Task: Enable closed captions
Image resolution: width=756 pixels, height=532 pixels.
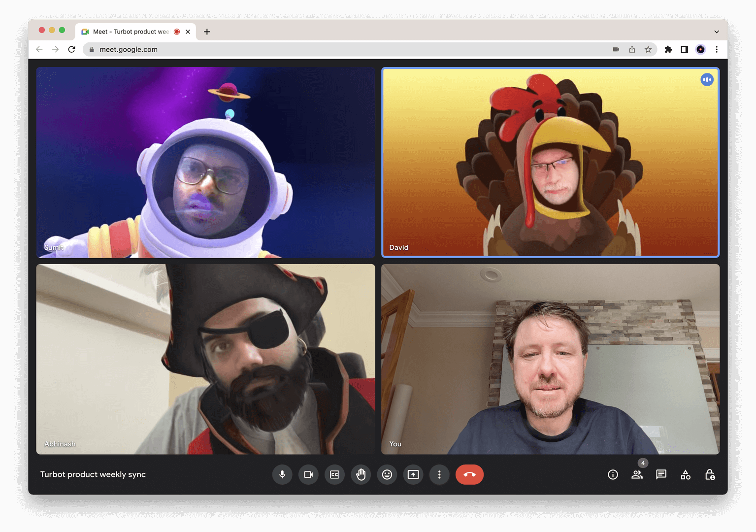Action: pyautogui.click(x=334, y=474)
